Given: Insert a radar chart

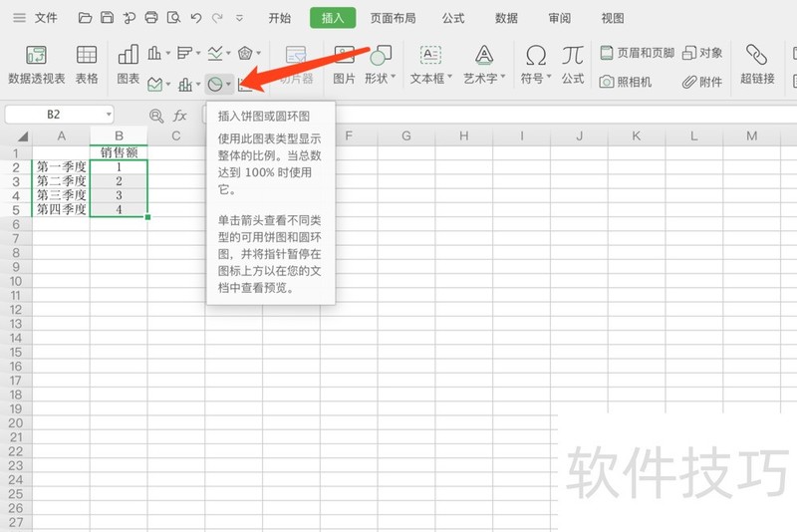Looking at the screenshot, I should tap(245, 53).
